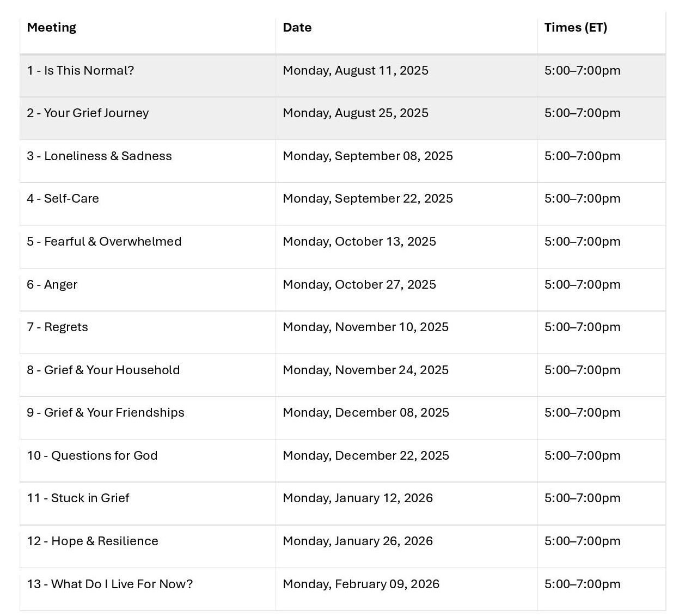Choose the "3 - Loneliness & Sadness" meeting
673x616 pixels.
coord(99,156)
